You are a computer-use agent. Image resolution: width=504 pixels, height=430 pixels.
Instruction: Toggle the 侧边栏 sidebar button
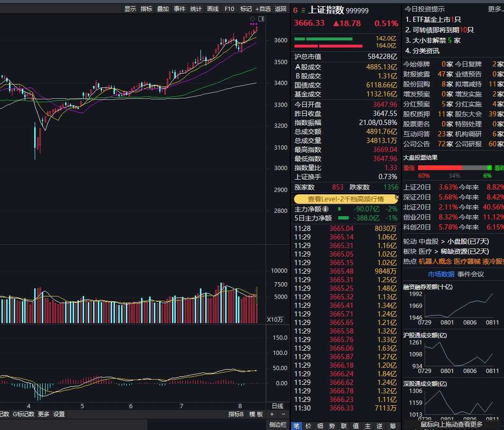(278, 425)
